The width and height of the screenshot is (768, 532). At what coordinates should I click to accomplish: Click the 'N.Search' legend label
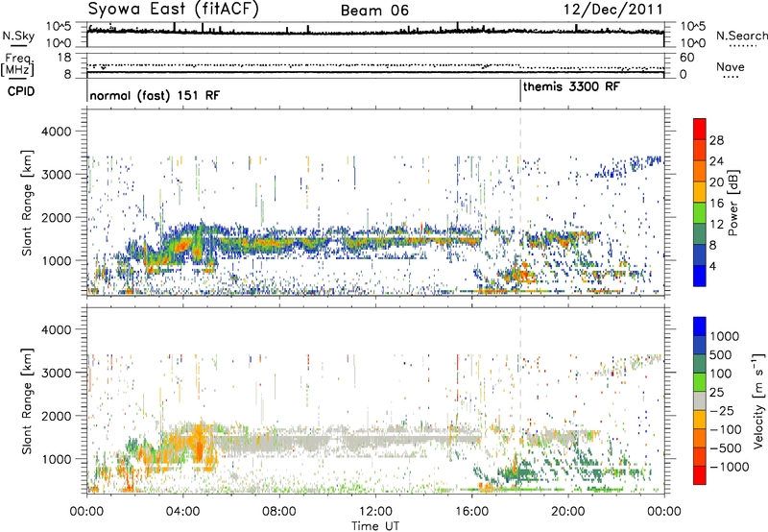pos(742,36)
